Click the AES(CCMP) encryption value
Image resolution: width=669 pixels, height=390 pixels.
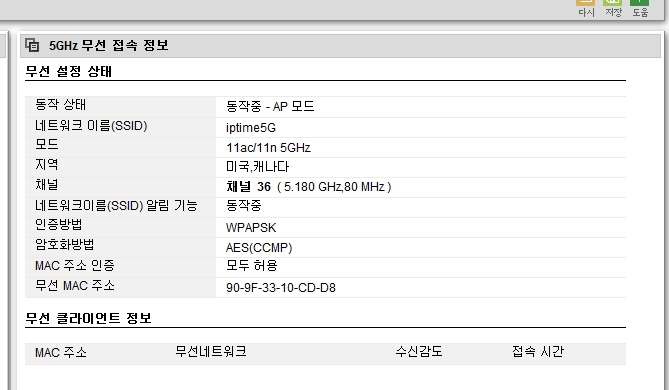[x=259, y=247]
